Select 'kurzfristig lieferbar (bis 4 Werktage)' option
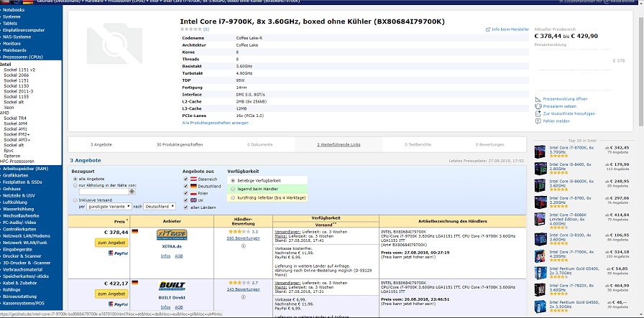 234,198
